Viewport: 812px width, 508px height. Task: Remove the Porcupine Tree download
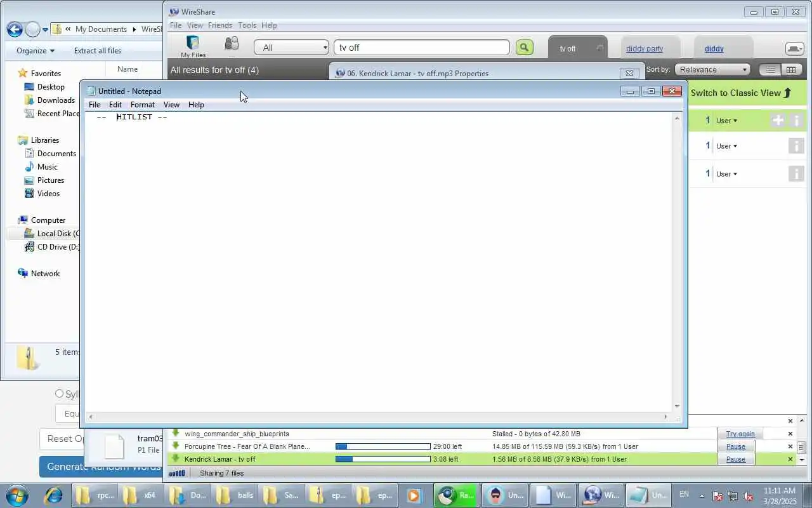click(x=790, y=446)
